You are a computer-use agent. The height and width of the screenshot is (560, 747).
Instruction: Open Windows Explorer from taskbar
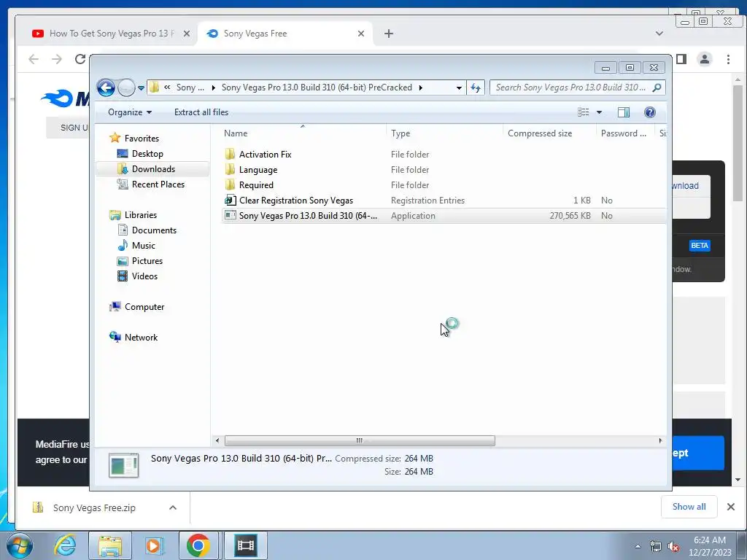(x=110, y=545)
